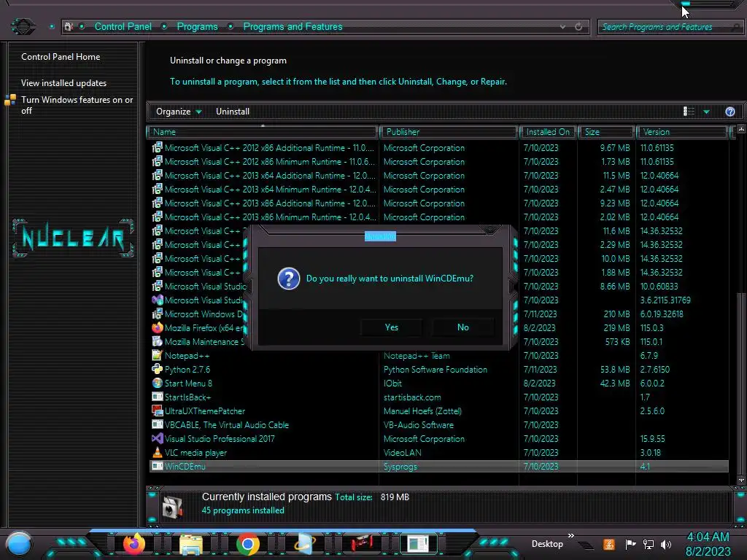The height and width of the screenshot is (560, 747).
Task: Click the Desktop toolbar label
Action: coord(547,544)
